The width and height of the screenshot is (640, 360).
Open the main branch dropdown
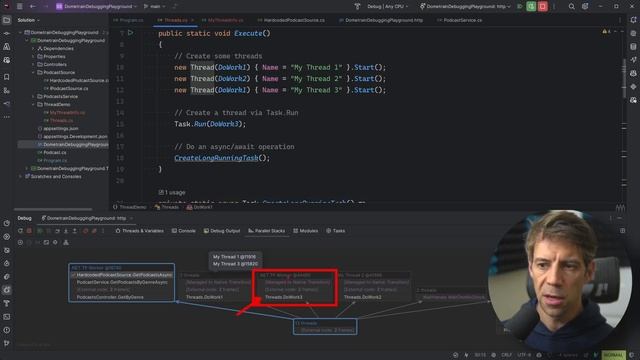pyautogui.click(x=154, y=7)
